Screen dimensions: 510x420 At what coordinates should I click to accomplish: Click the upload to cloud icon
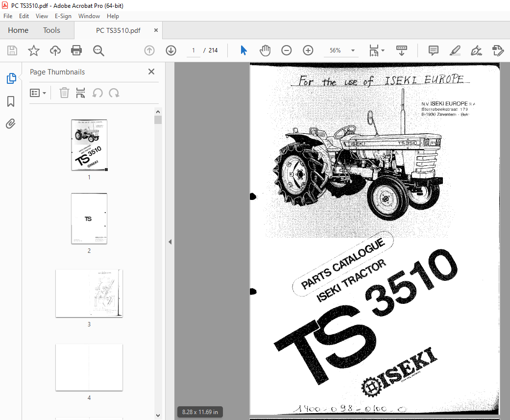[x=55, y=50]
